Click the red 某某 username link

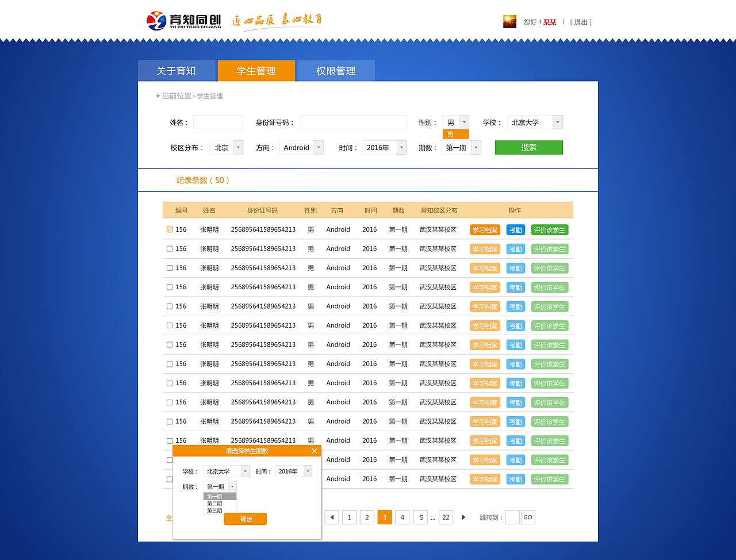[x=550, y=22]
